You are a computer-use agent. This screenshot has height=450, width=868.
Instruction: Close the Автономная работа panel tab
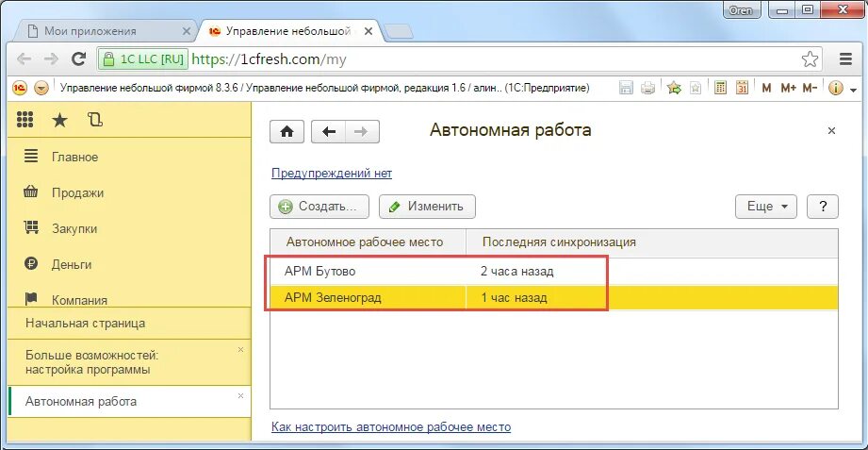click(240, 395)
